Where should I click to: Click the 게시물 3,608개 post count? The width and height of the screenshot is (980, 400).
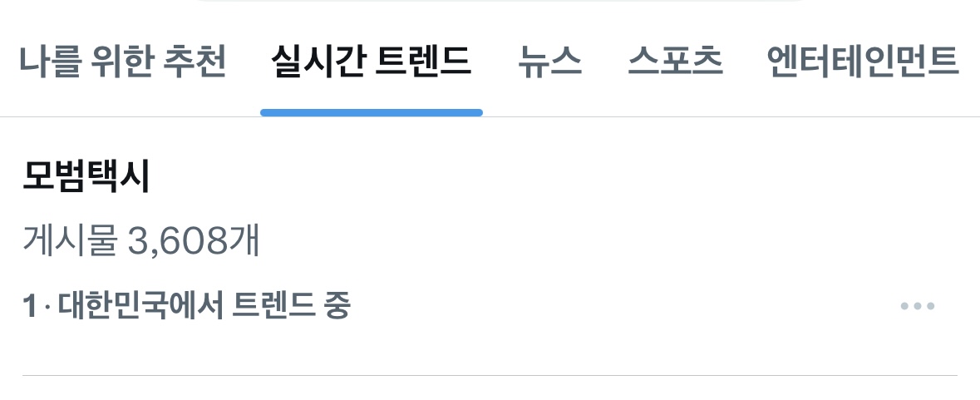pyautogui.click(x=141, y=241)
